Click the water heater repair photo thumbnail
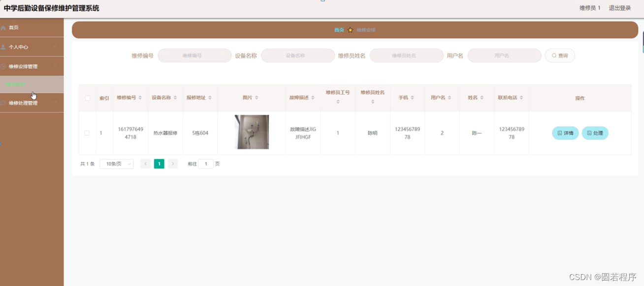The width and height of the screenshot is (644, 286). pyautogui.click(x=252, y=132)
